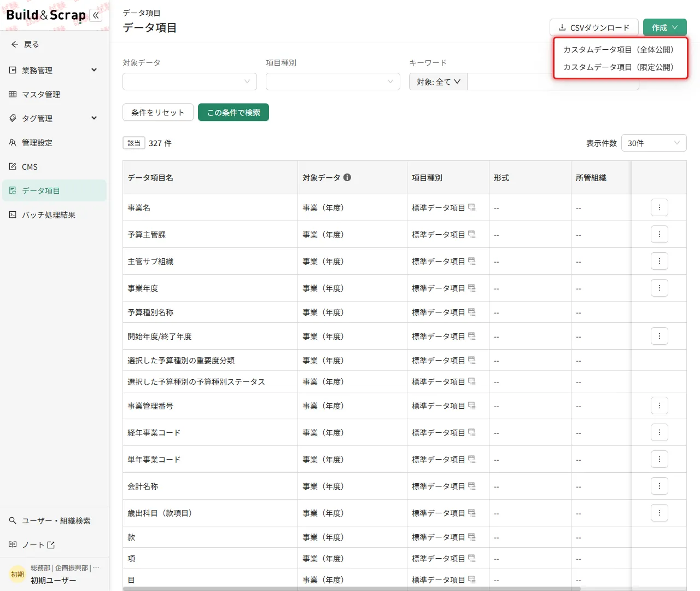This screenshot has width=700, height=591.
Task: Open the three-dot menu for 主管サブ組織 row
Action: pos(660,261)
